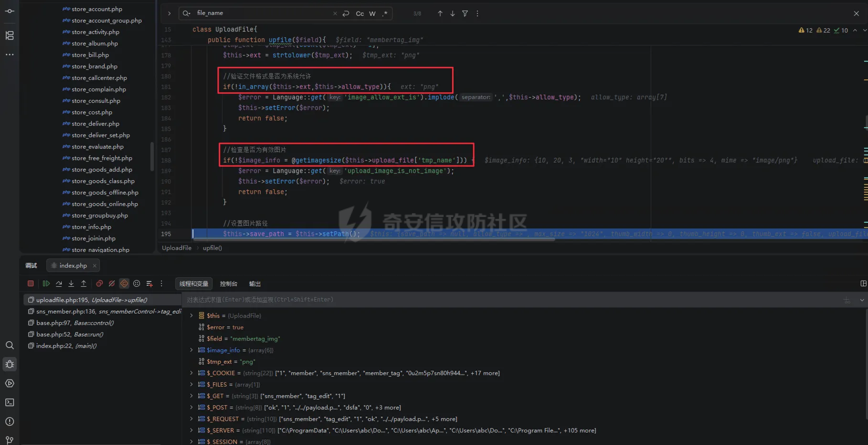Mute all breakpoints
The image size is (868, 445).
point(112,283)
